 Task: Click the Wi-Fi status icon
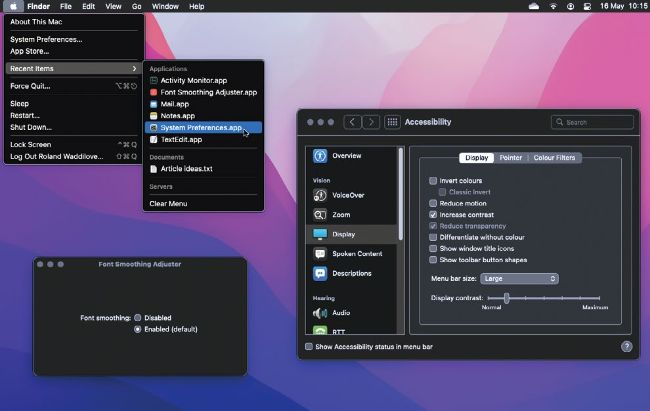(553, 6)
